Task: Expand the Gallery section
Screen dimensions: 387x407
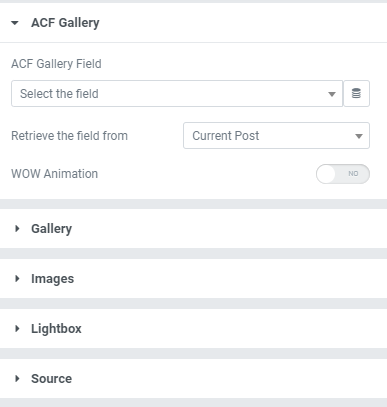Action: coord(193,229)
